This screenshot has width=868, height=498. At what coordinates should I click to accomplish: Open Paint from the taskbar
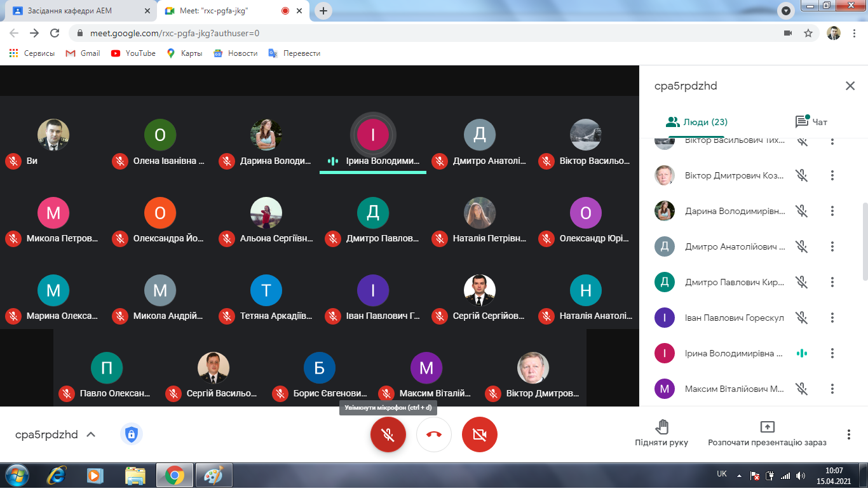(213, 475)
